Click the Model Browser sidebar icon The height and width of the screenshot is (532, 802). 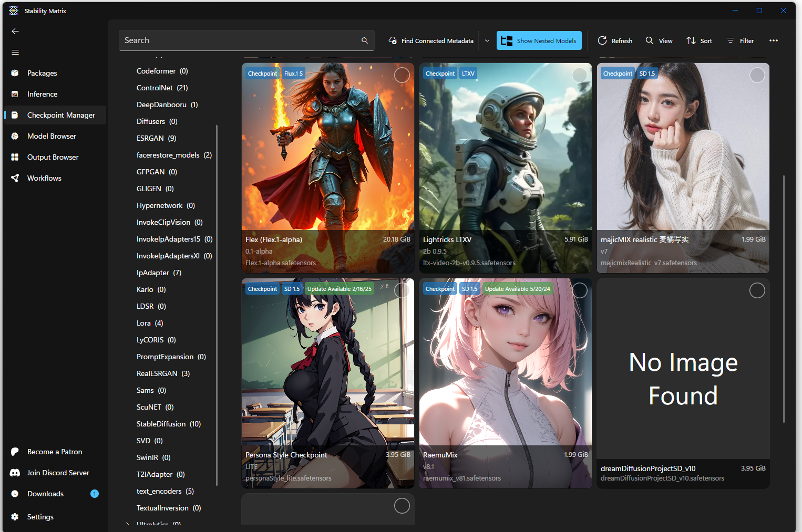(x=15, y=136)
